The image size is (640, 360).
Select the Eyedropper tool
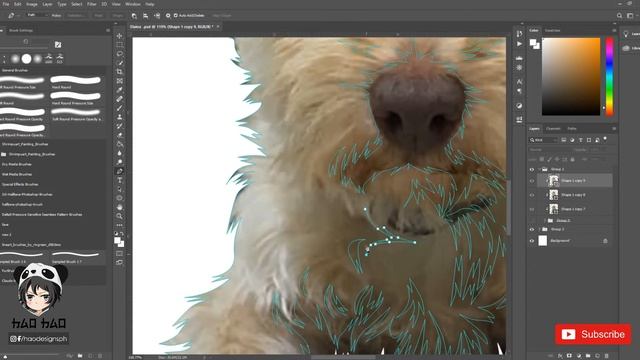click(x=120, y=90)
